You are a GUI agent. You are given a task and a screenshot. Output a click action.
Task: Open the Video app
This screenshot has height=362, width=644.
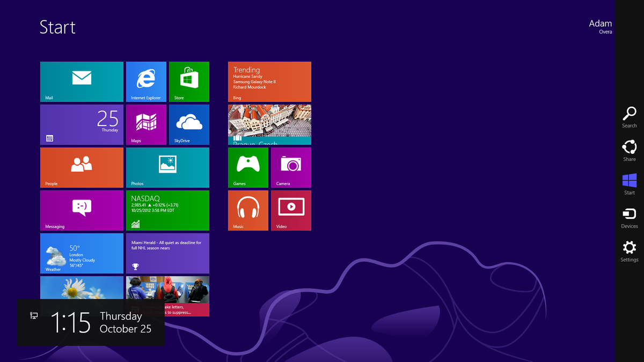coord(291,210)
